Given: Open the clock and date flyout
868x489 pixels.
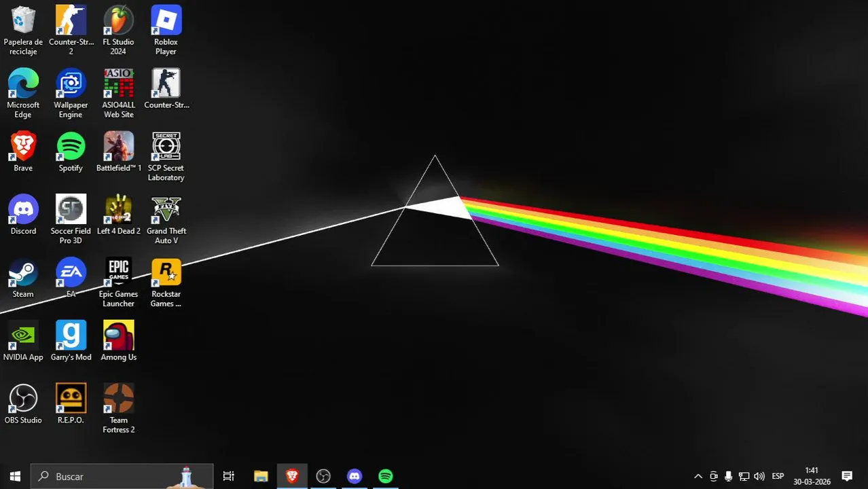Looking at the screenshot, I should coord(812,476).
